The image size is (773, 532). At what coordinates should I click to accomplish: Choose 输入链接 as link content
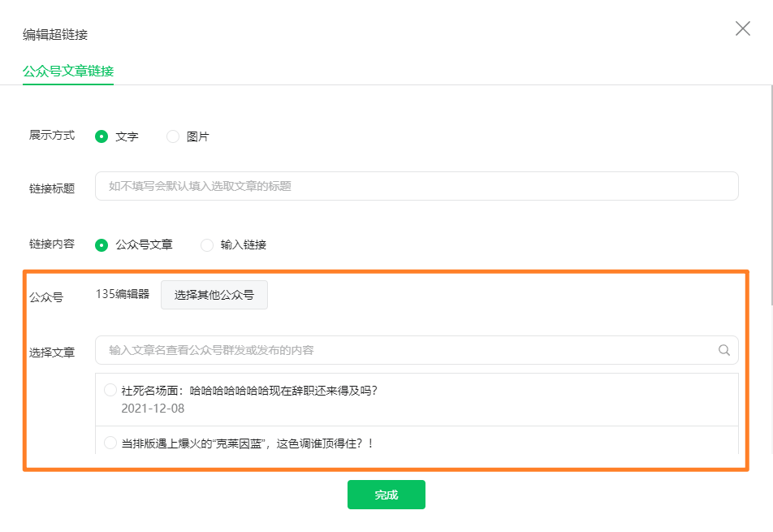207,244
